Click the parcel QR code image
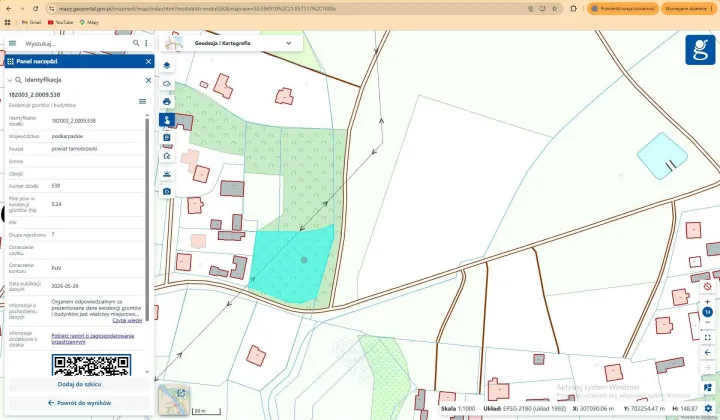Viewport: 720px width, 420px height. (x=91, y=365)
